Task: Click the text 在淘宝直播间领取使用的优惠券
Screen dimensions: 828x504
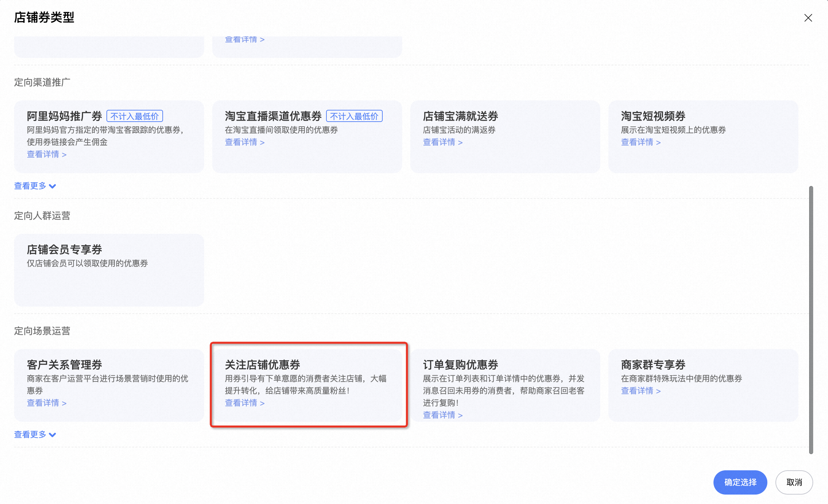Action: (281, 130)
